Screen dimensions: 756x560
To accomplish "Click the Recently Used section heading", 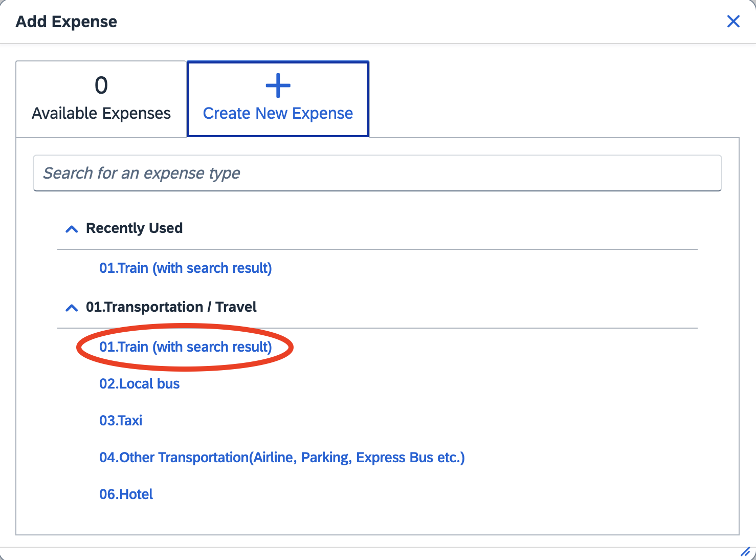I will coord(134,228).
